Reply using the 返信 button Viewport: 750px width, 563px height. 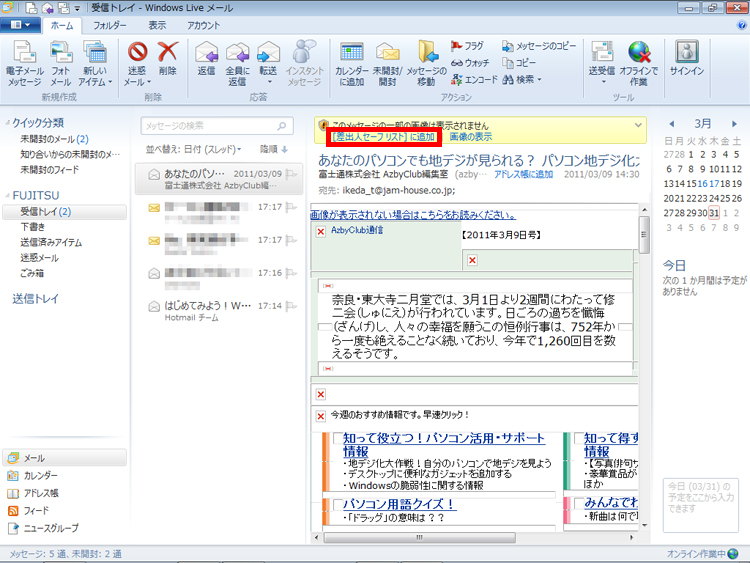[206, 58]
